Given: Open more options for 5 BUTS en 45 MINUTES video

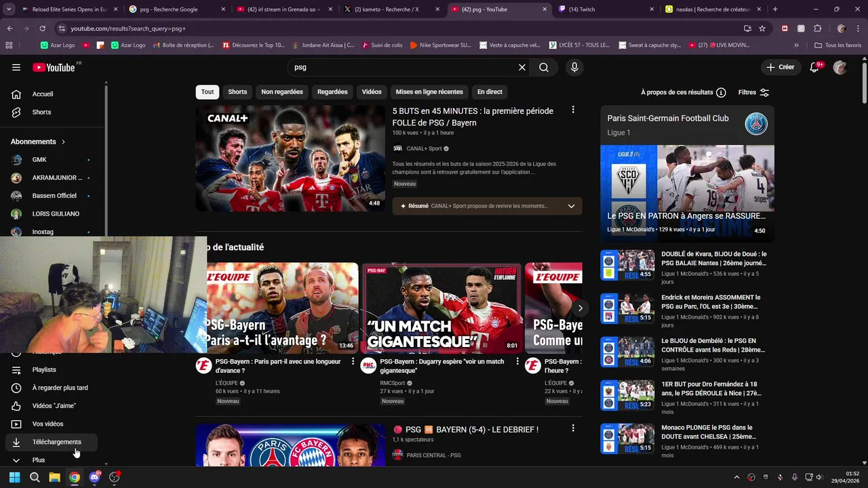Looking at the screenshot, I should (x=573, y=110).
